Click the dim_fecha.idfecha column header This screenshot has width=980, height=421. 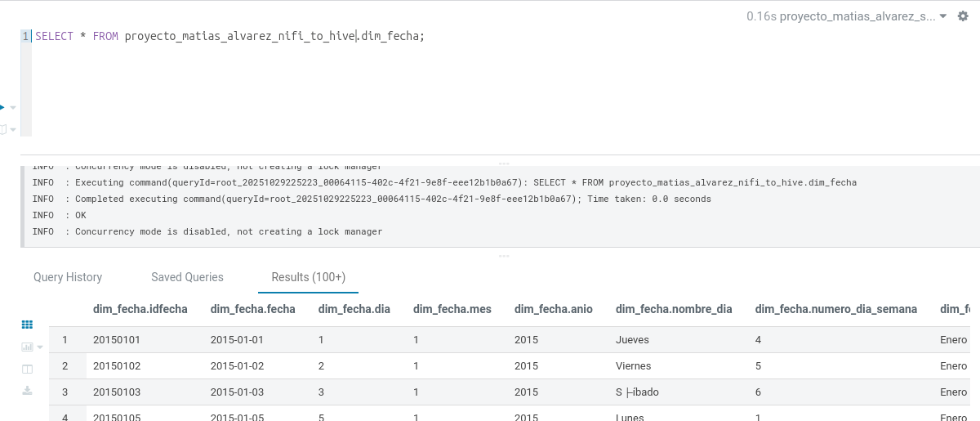[x=140, y=309]
